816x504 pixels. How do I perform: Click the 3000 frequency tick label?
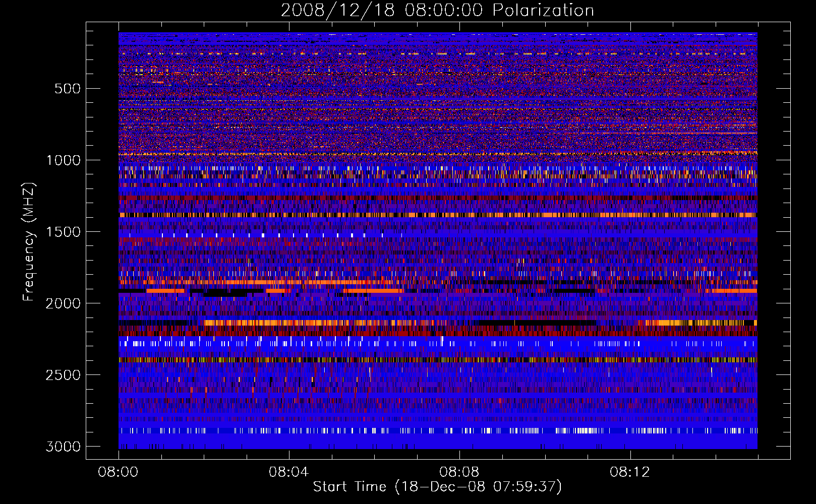pos(64,447)
